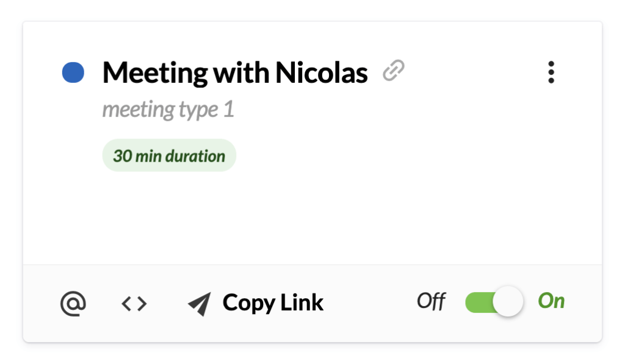This screenshot has width=625, height=364.
Task: Click the @ email invite icon
Action: coord(73,304)
